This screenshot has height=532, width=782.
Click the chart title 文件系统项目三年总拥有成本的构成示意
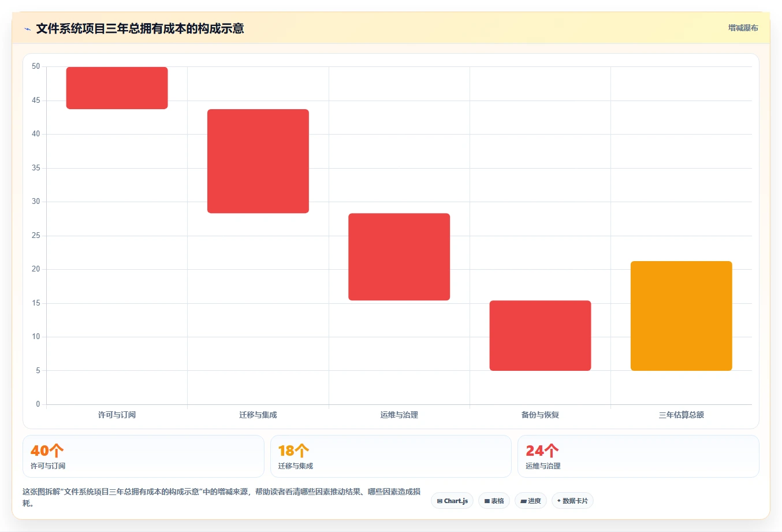point(140,29)
